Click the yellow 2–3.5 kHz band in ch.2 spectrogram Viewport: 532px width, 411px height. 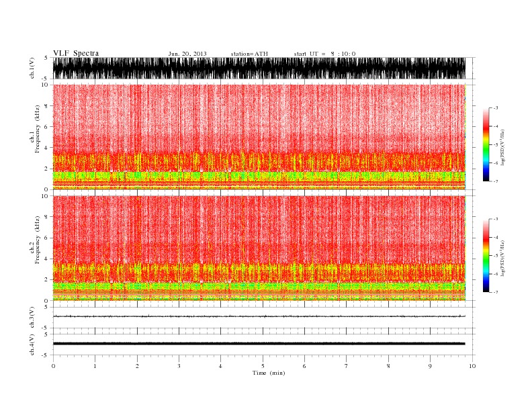point(259,272)
